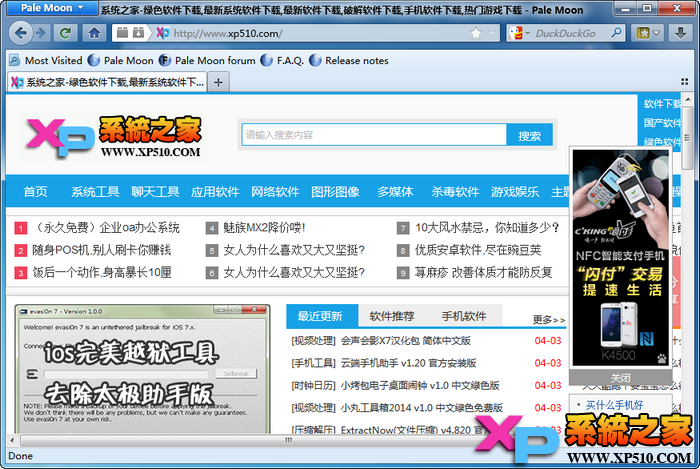Open 首页 in the site navigation
Screen dimensions: 700x469
[35, 192]
